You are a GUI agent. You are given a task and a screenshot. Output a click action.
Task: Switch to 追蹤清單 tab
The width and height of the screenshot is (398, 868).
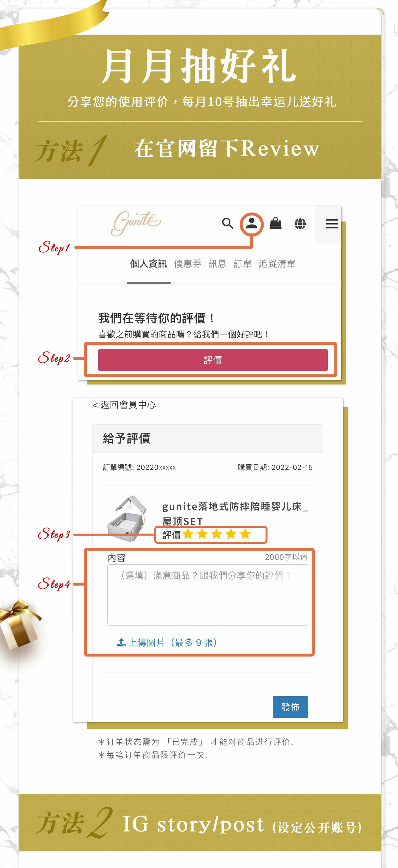pyautogui.click(x=277, y=264)
